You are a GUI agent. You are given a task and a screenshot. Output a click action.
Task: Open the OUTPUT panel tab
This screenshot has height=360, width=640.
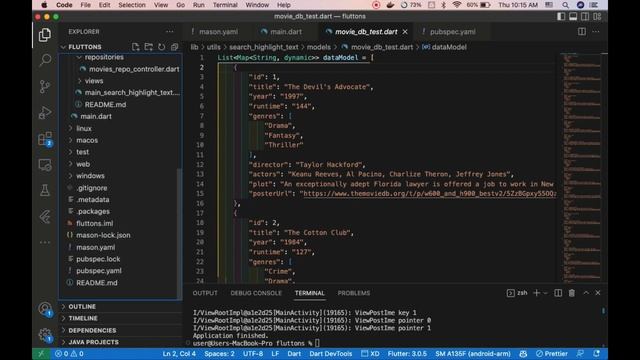coord(205,293)
